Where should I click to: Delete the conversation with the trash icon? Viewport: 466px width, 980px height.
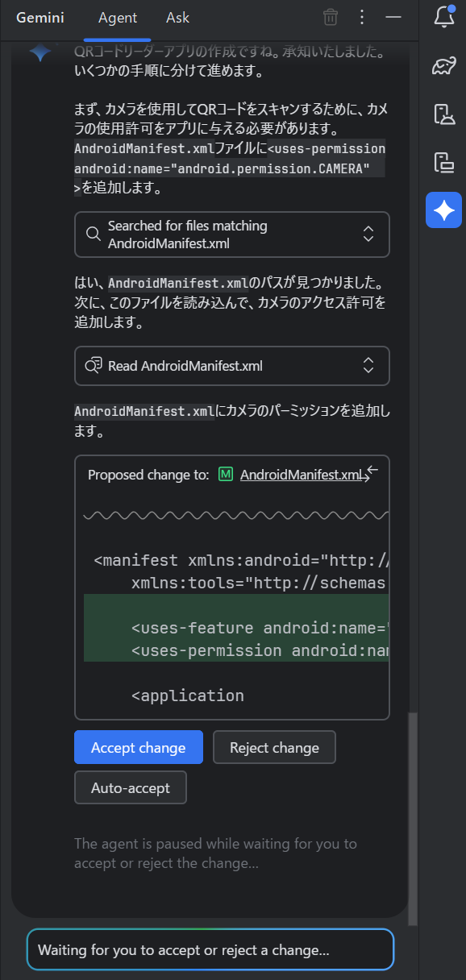coord(330,17)
